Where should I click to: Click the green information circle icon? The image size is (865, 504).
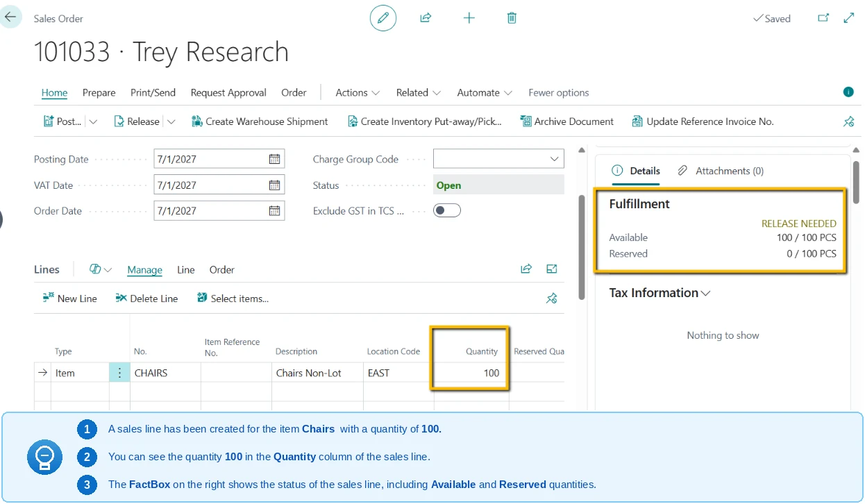click(848, 92)
